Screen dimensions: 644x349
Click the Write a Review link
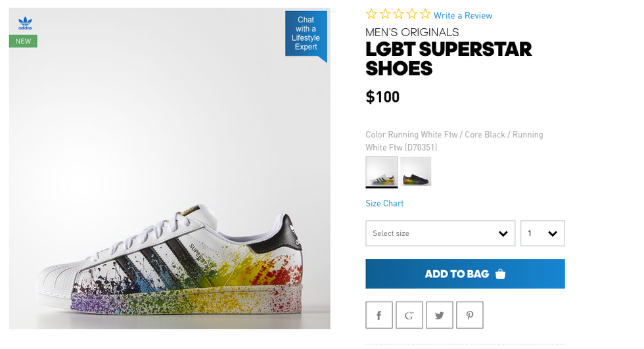[x=463, y=16]
